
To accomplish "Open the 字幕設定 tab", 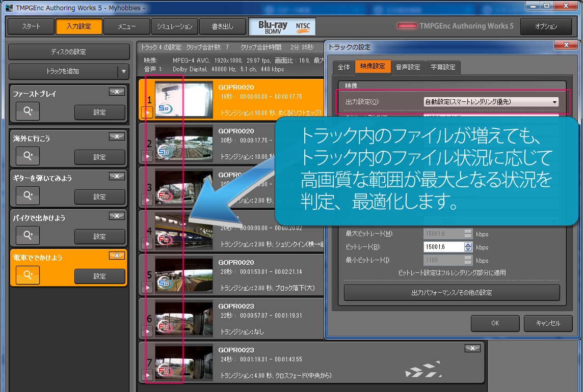I will click(x=443, y=67).
